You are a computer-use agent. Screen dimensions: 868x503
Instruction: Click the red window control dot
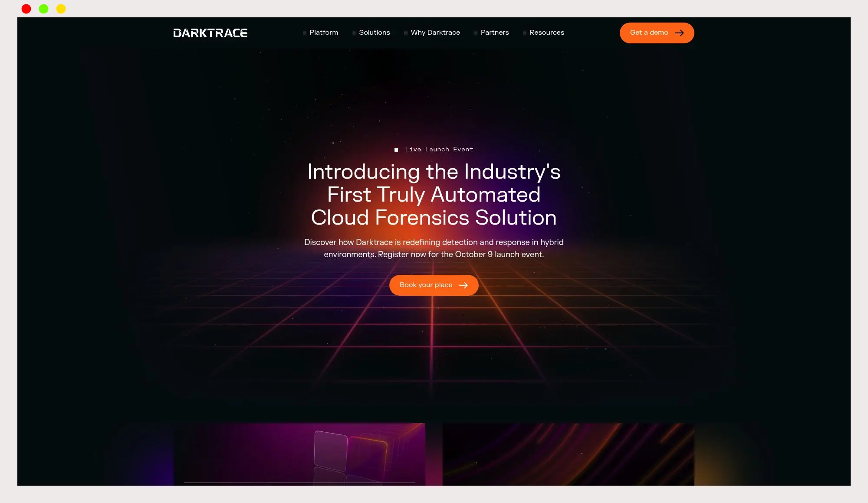click(26, 9)
